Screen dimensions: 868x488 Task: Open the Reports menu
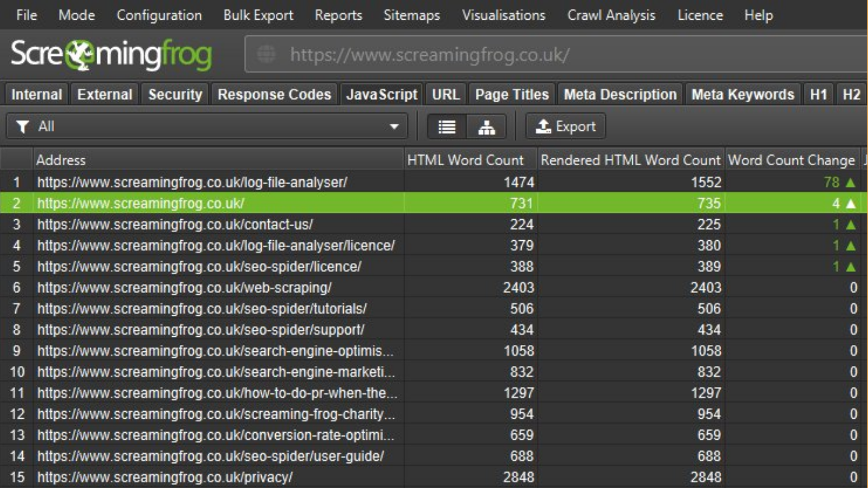pos(338,15)
